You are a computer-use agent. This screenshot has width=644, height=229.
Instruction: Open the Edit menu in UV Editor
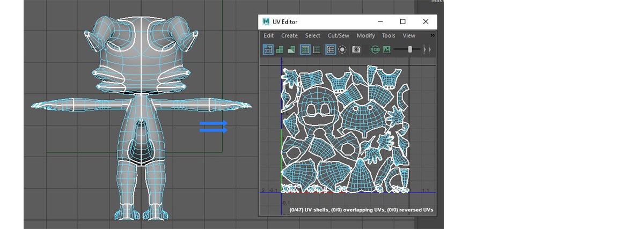pos(269,35)
